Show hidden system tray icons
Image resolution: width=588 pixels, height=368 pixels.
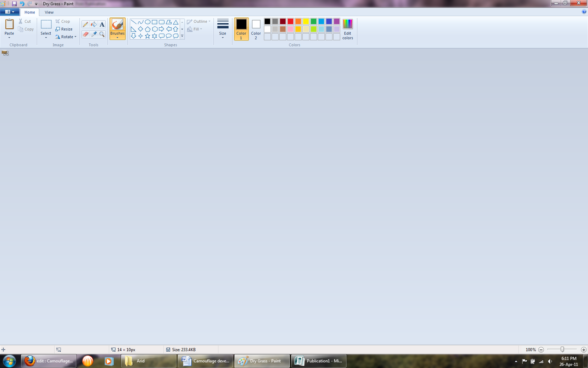point(516,361)
